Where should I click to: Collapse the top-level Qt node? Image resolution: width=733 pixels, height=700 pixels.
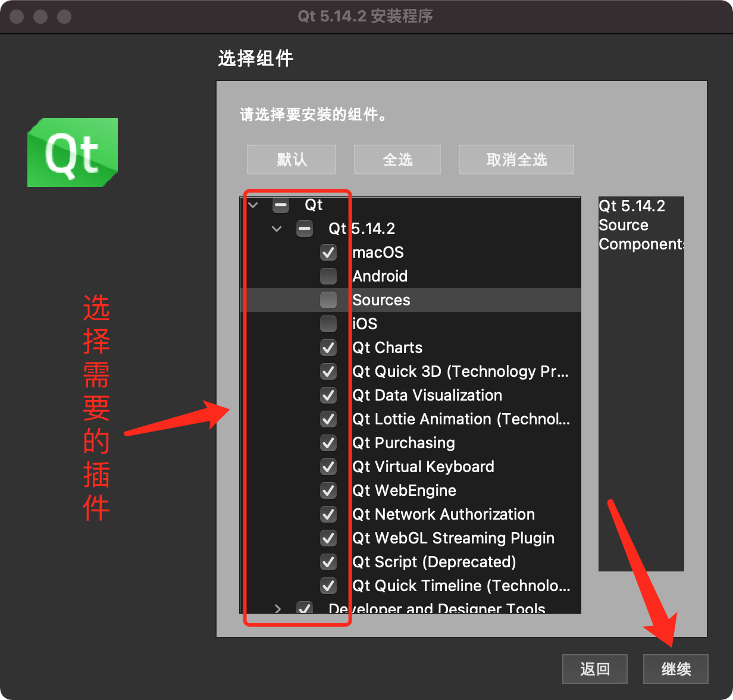tap(252, 205)
